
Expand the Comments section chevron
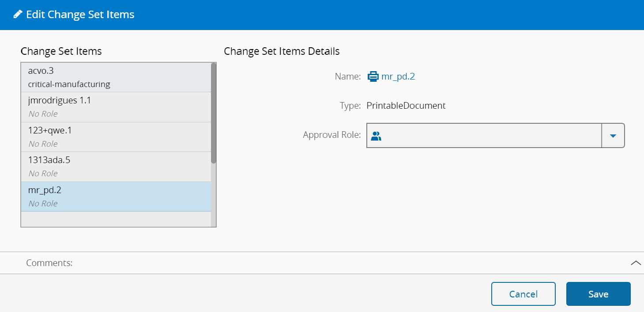636,263
